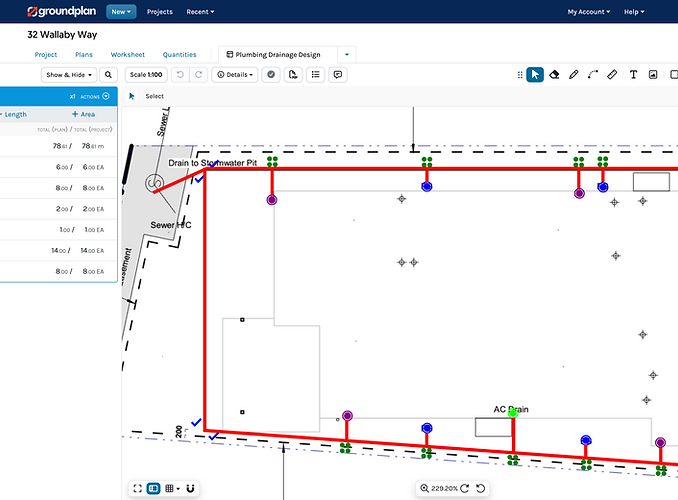Click the Drain to Stormwater Pit label

tap(213, 163)
